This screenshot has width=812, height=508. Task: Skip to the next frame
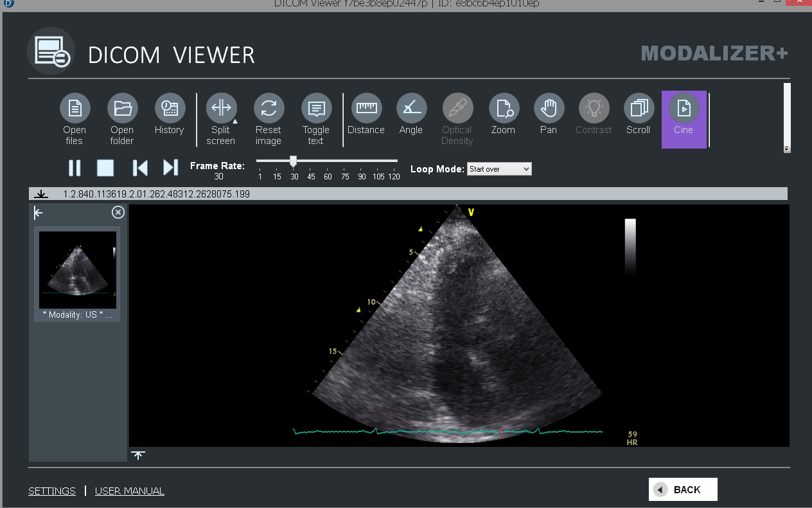point(170,168)
